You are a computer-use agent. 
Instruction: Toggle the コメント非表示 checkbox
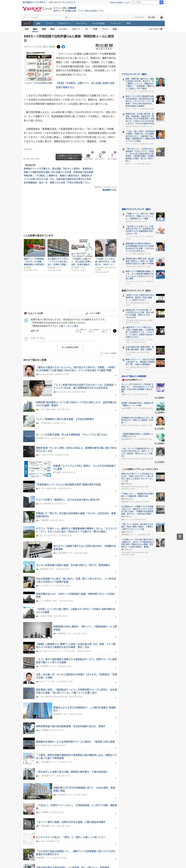(102, 353)
